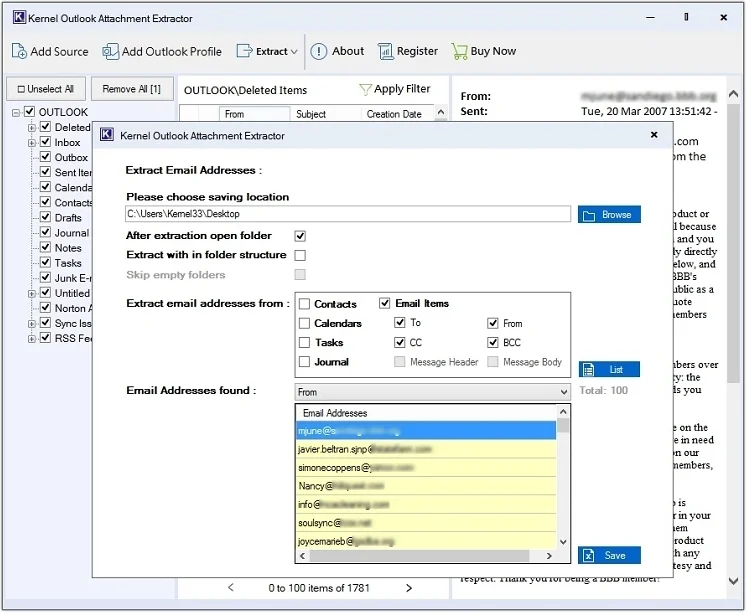The image size is (747, 613).
Task: Select the soulsync@ email row
Action: pyautogui.click(x=425, y=523)
